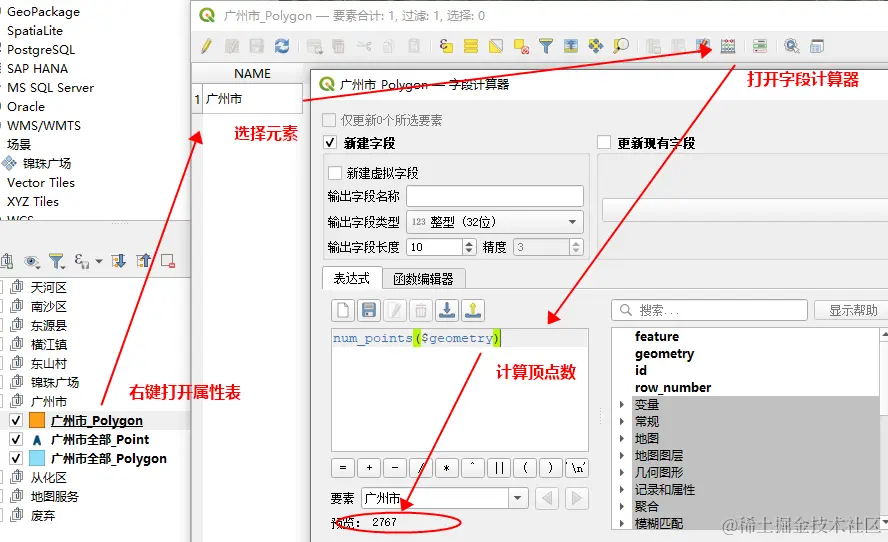
Task: Click in the 输出字段名称 text box
Action: coord(494,196)
